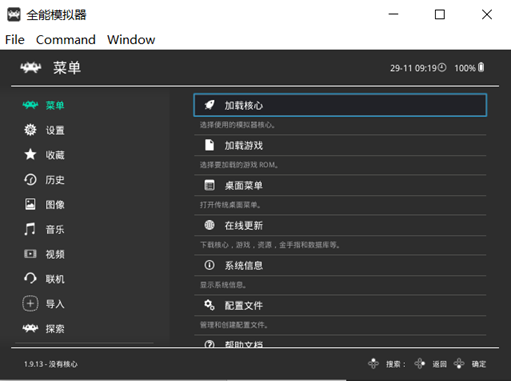
Task: Click the picture icon for 图像
Action: (30, 204)
